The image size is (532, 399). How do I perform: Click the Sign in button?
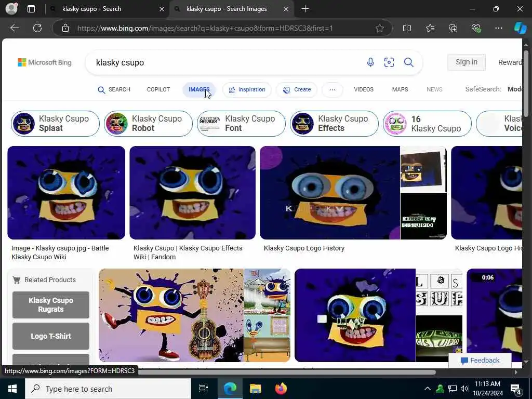[467, 62]
